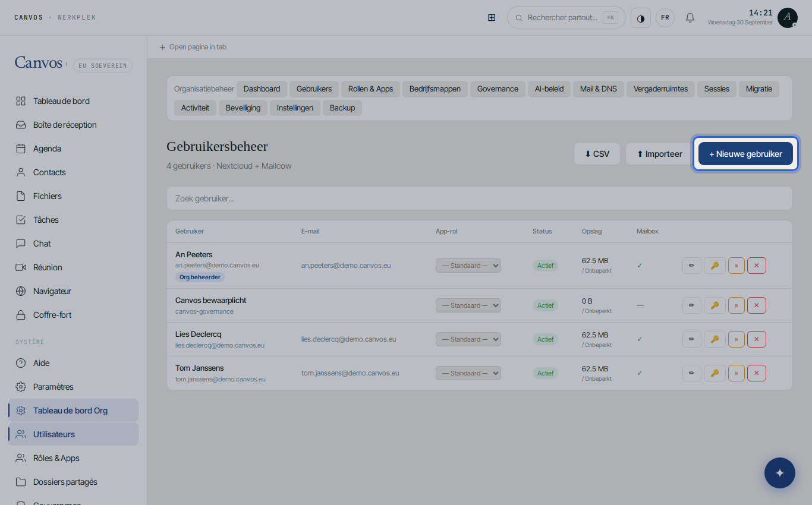Expand the App-rol dropdown for Lies Declercq
Image resolution: width=812 pixels, height=505 pixels.
[x=468, y=339]
